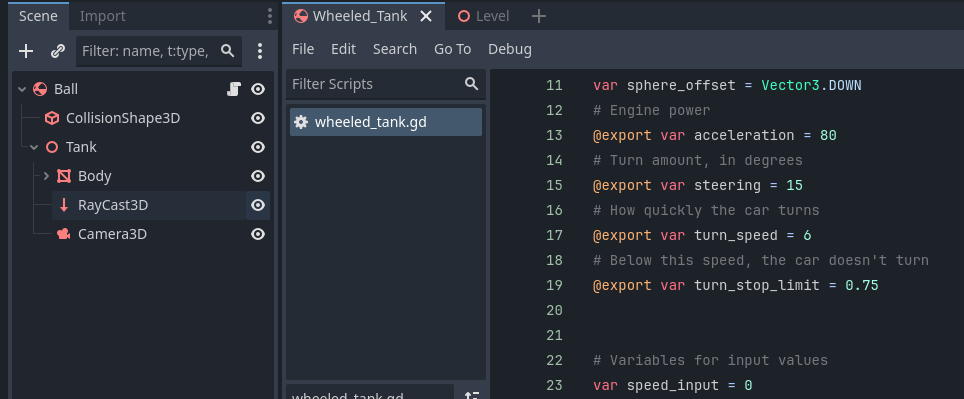This screenshot has width=964, height=399.
Task: Add new scene tab with plus
Action: [x=539, y=17]
